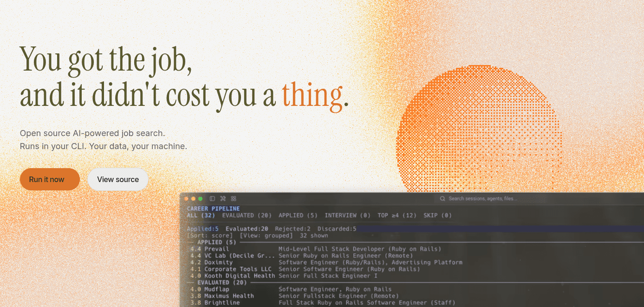
Task: Click the Rejected:2 status counter
Action: [x=293, y=229]
